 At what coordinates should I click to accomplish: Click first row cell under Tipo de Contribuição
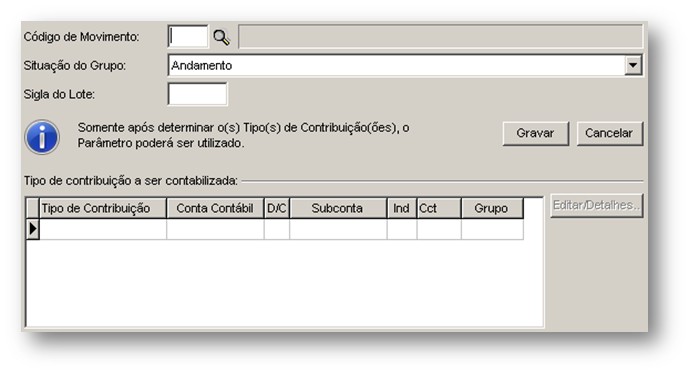103,229
